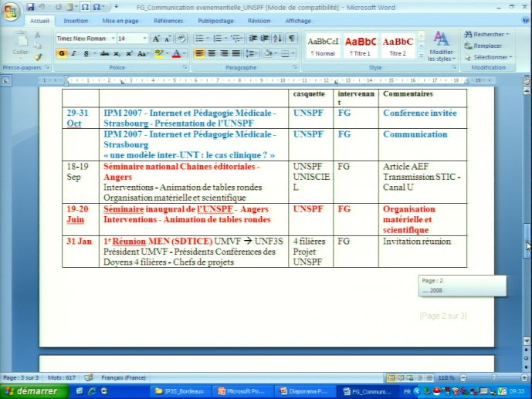532x399 pixels.
Task: Click Modifier les styles
Action: (441, 47)
